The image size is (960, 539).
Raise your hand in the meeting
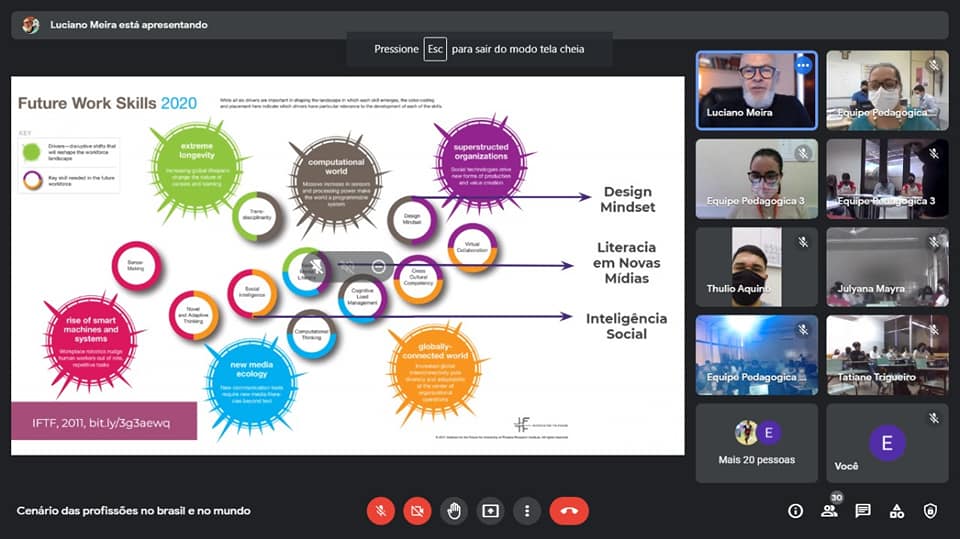454,511
